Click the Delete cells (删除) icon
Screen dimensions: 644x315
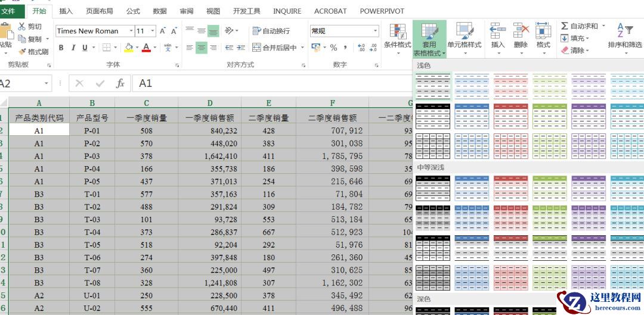point(521,36)
